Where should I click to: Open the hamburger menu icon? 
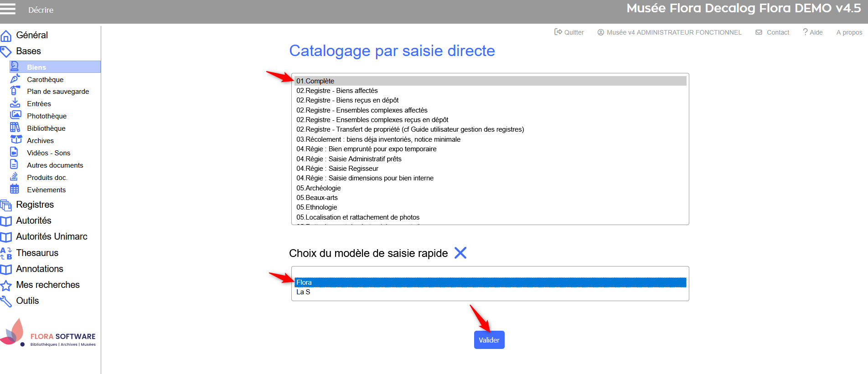click(x=8, y=9)
